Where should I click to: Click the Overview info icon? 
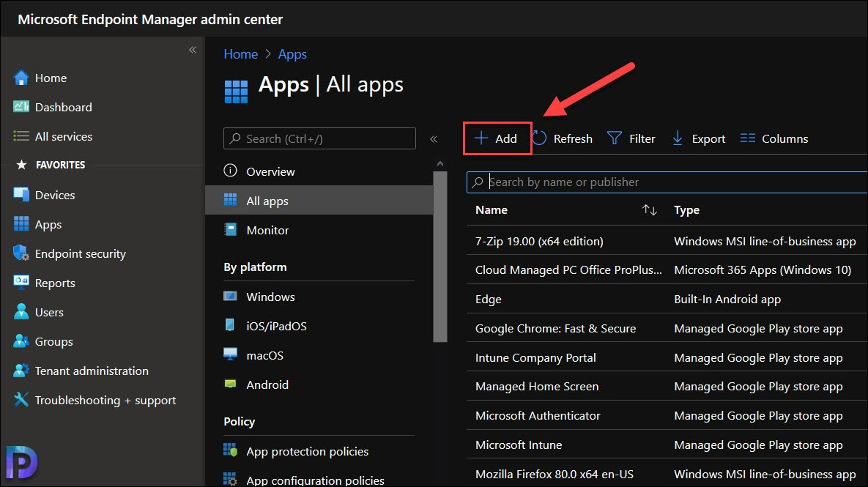(230, 171)
